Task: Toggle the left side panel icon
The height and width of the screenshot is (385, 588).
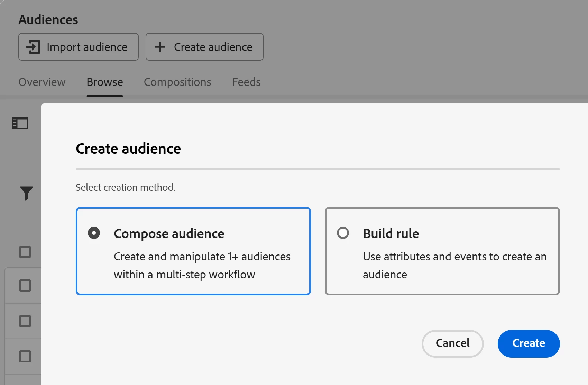Action: click(x=20, y=123)
